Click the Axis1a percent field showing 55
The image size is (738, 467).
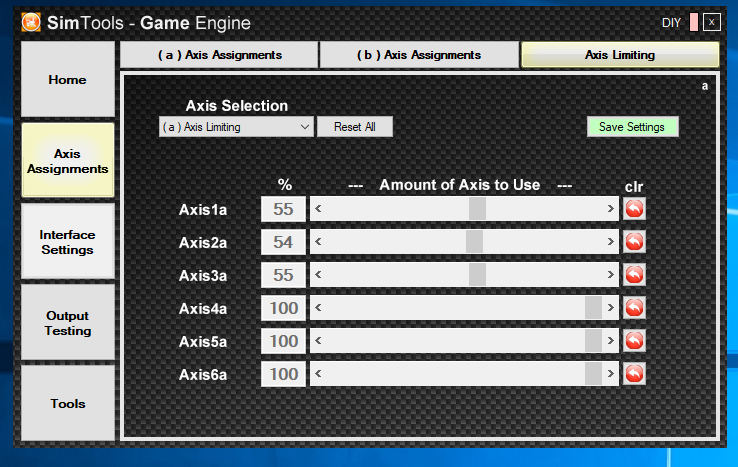[x=283, y=209]
